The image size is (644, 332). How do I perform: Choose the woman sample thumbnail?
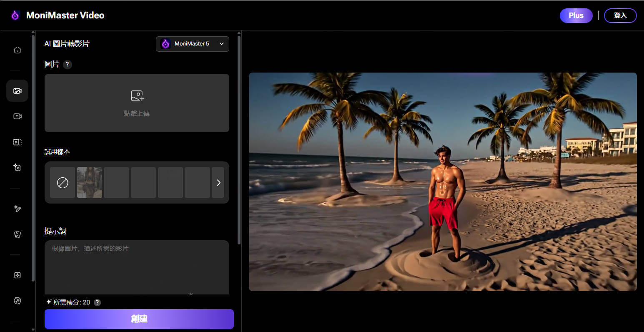point(90,183)
